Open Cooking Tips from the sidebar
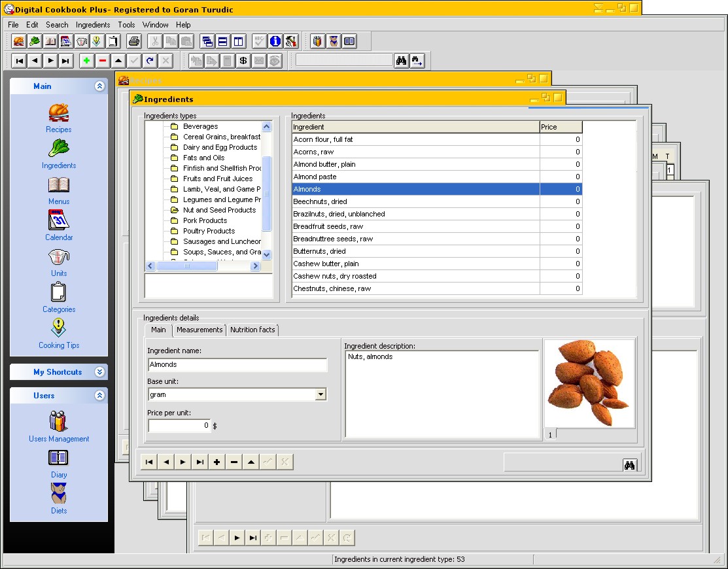 tap(58, 334)
